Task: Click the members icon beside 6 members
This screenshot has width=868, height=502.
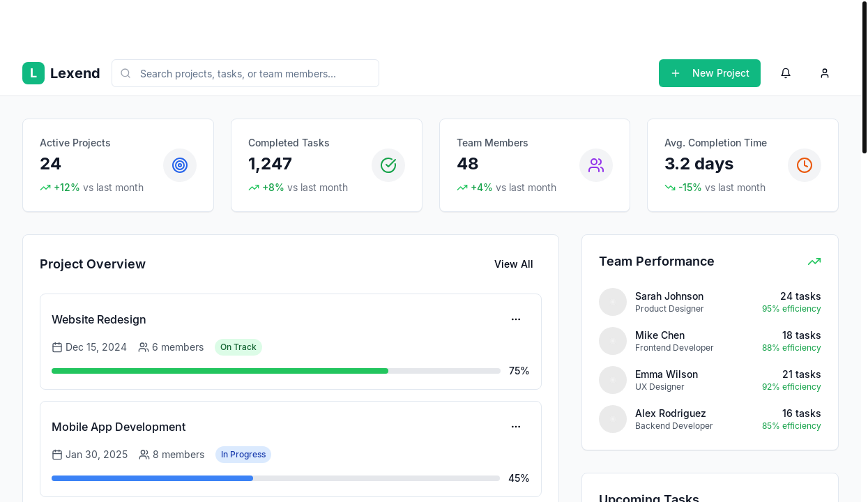Action: coord(144,347)
